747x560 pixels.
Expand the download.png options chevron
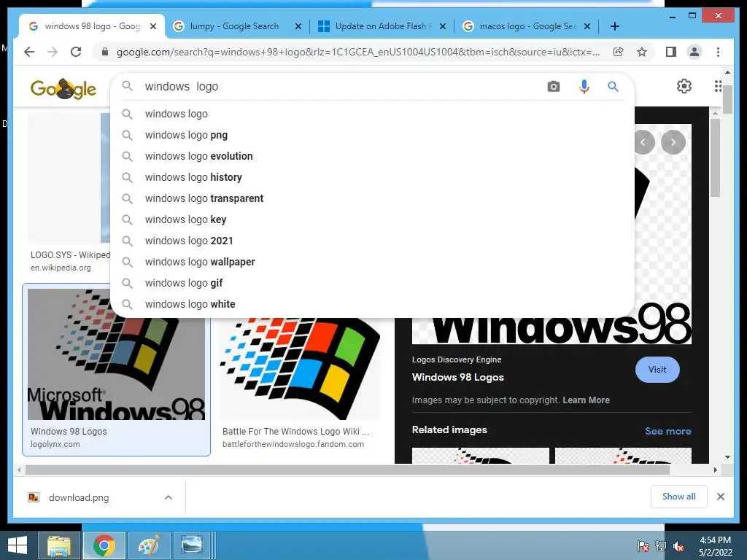coord(169,497)
